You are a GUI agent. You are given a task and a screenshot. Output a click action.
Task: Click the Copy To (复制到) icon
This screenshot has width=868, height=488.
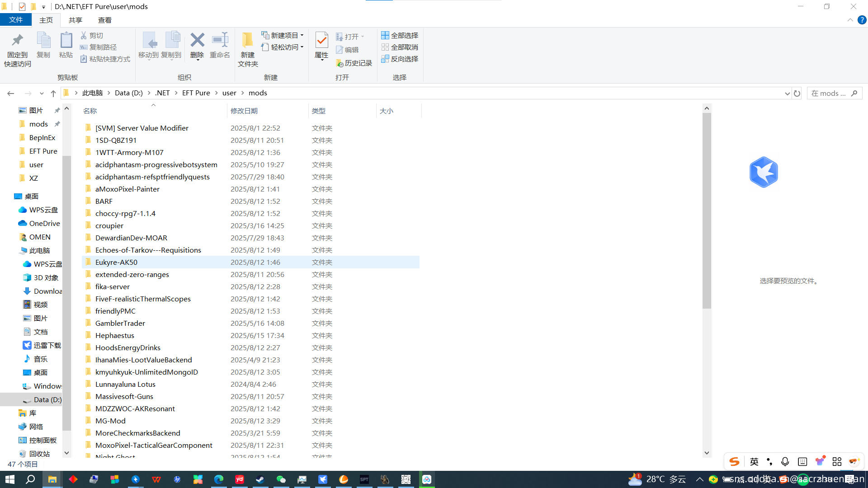coord(172,41)
